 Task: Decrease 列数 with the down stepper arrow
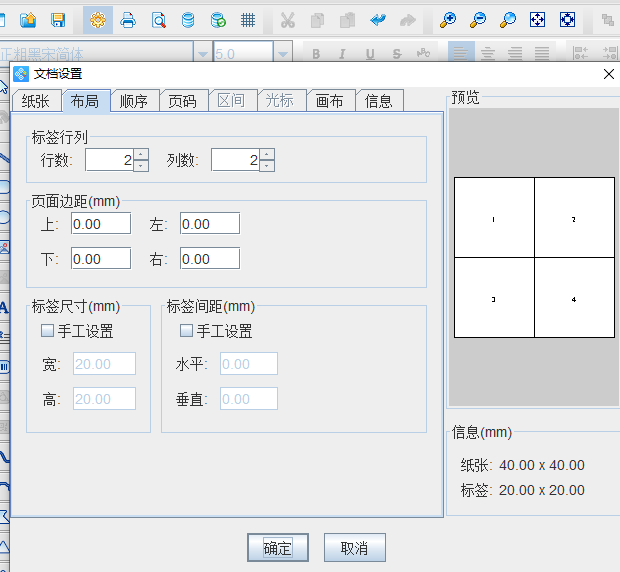pyautogui.click(x=267, y=166)
